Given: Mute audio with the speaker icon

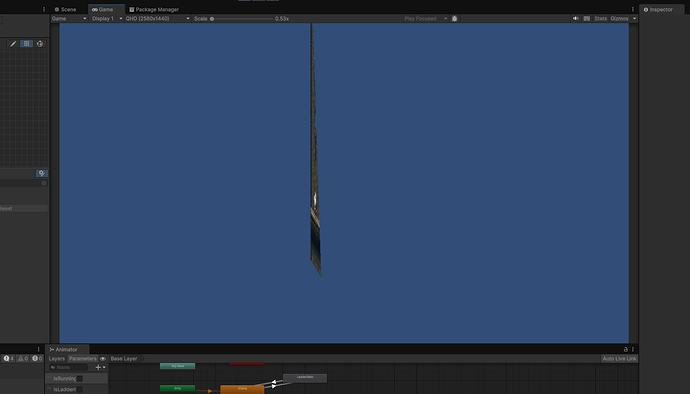Looking at the screenshot, I should 576,18.
